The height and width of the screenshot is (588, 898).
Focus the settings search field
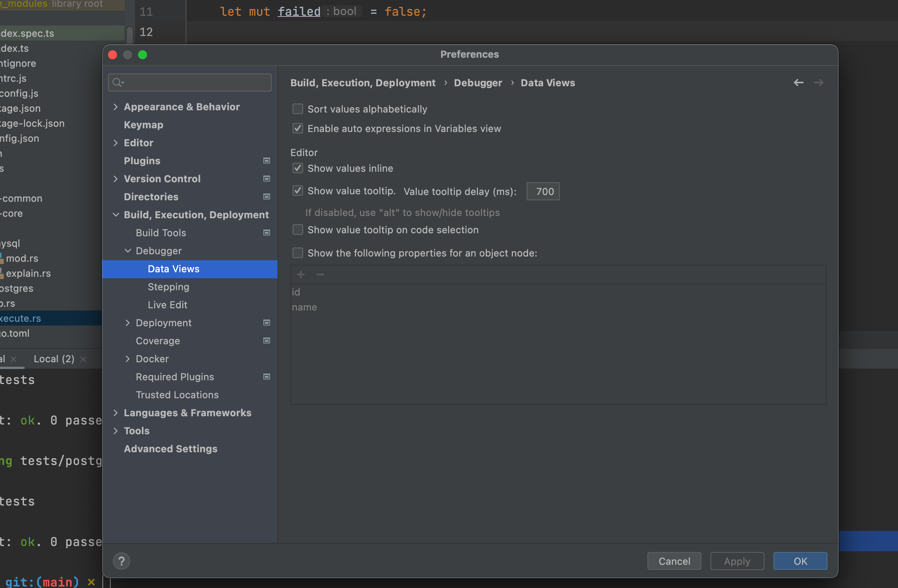tap(190, 82)
